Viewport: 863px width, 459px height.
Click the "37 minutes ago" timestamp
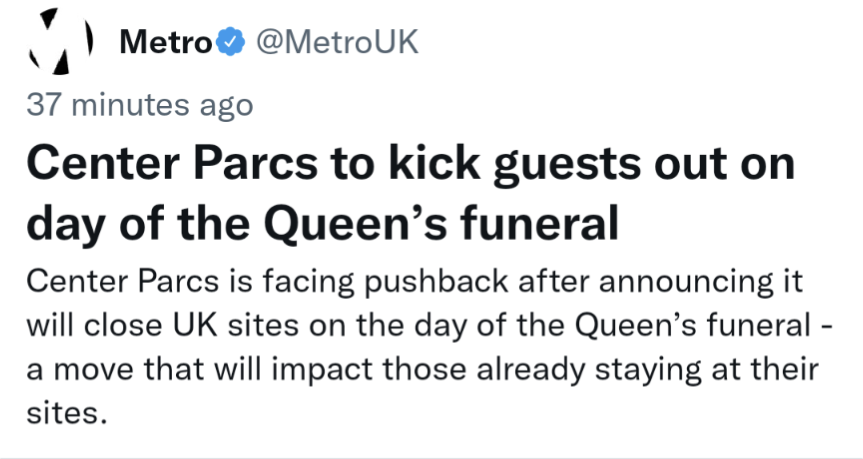point(140,104)
